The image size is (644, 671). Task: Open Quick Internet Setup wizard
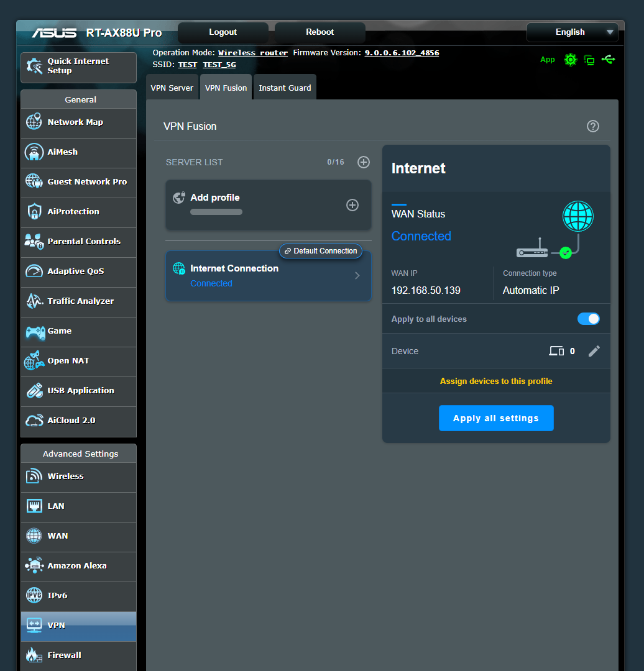click(x=78, y=67)
